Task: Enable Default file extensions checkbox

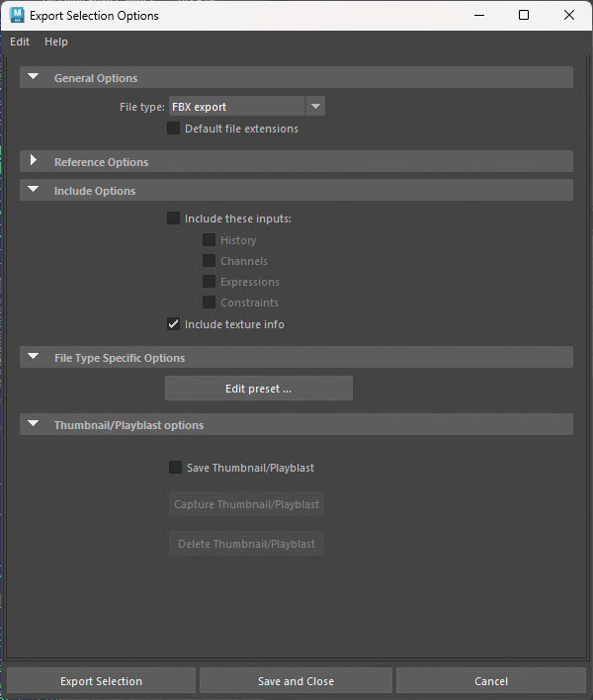Action: pos(174,129)
